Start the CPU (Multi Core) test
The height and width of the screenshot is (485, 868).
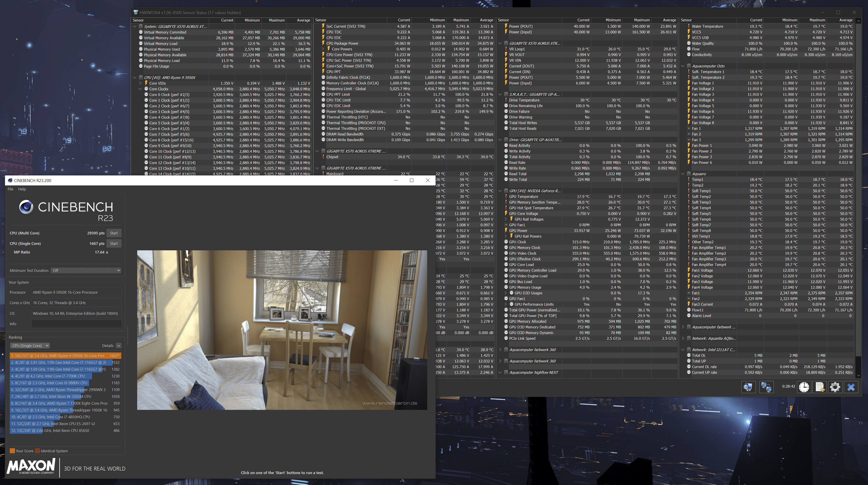(114, 233)
